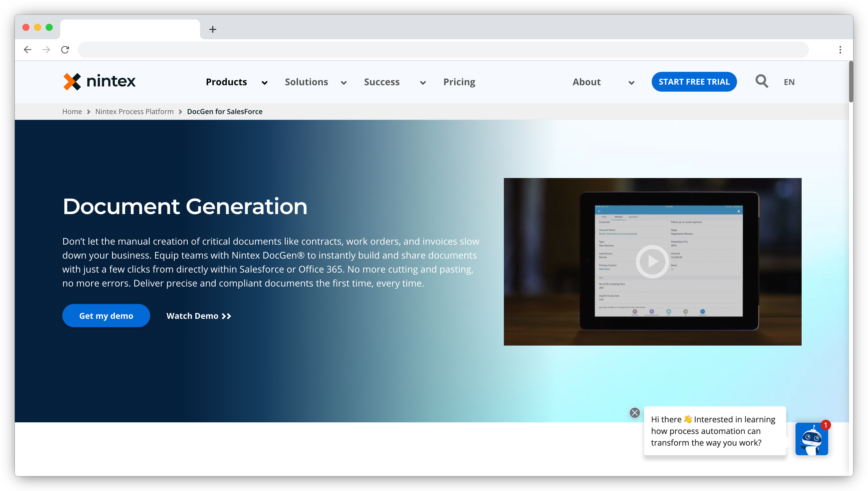Open the Solutions menu
This screenshot has width=868, height=491.
tap(306, 82)
